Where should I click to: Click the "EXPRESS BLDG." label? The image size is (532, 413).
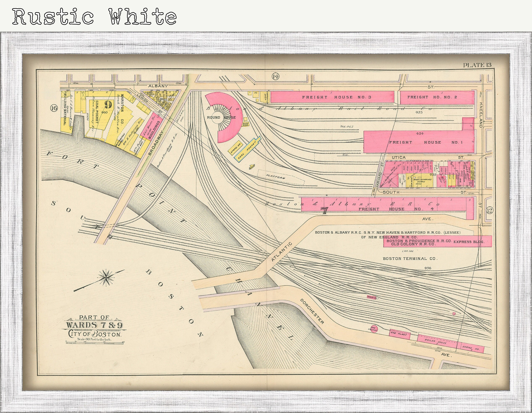tap(469, 242)
